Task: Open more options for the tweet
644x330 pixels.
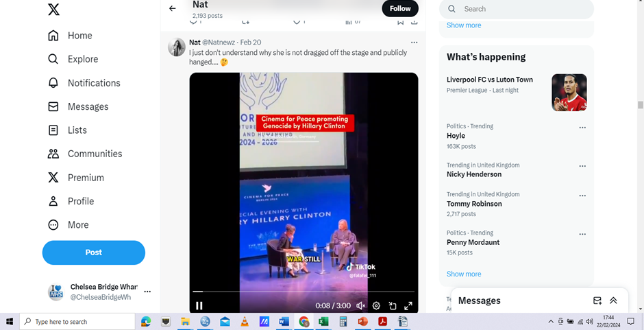Action: tap(414, 43)
